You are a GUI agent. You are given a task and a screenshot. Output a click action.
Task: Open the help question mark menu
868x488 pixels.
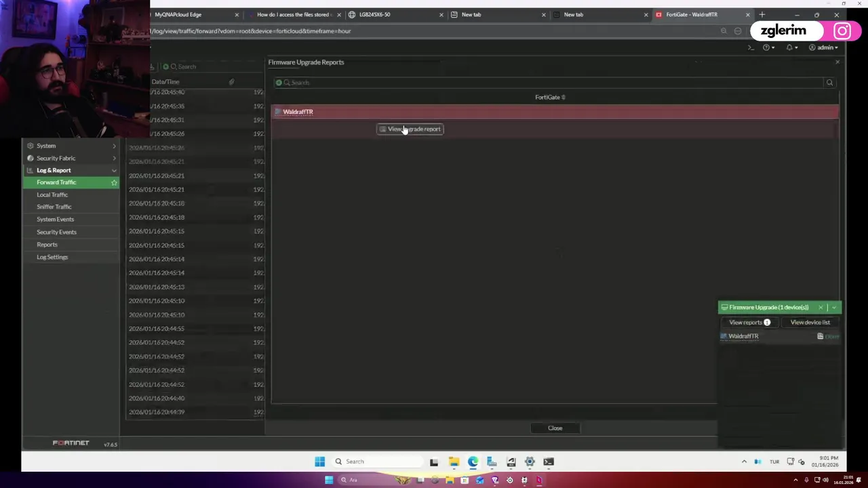point(768,47)
